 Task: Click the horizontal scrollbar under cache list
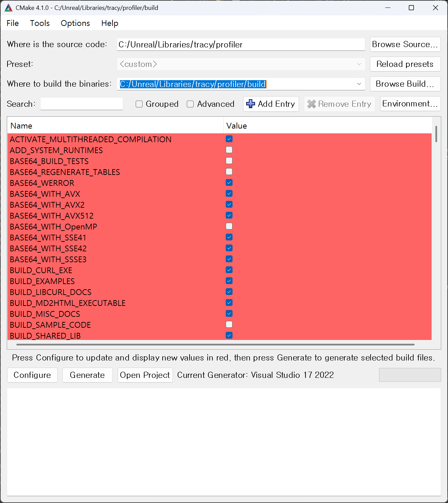[x=215, y=344]
